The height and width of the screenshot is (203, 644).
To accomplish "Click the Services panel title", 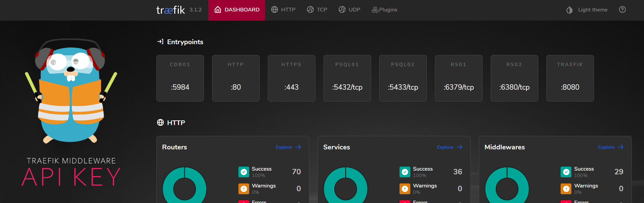I will 337,147.
